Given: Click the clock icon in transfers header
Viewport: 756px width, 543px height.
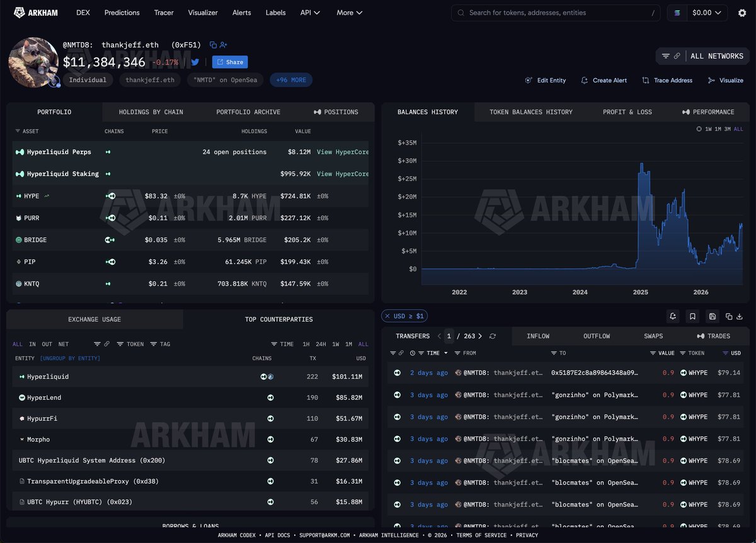Looking at the screenshot, I should pyautogui.click(x=413, y=353).
